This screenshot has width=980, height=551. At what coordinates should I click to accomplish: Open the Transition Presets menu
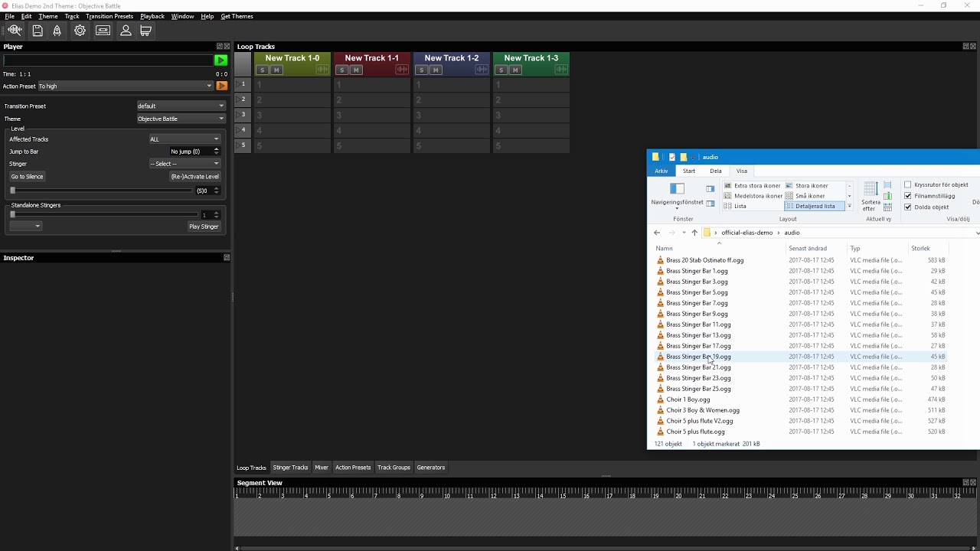(x=109, y=16)
